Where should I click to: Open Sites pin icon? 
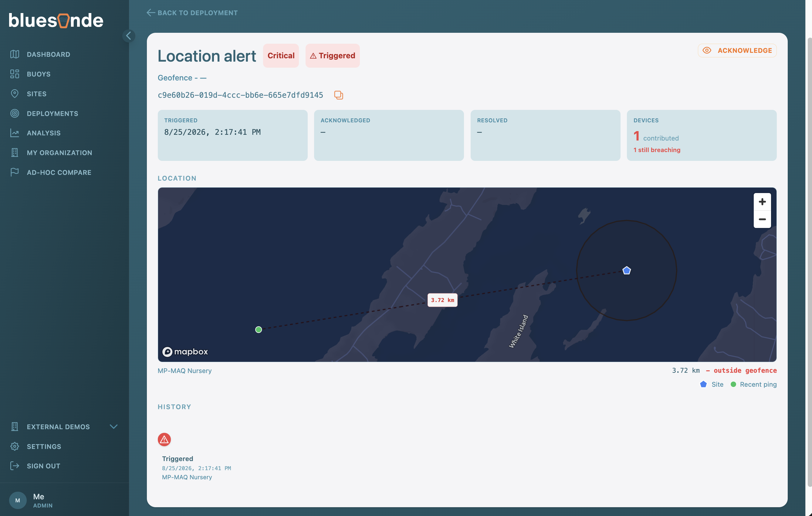pos(15,94)
